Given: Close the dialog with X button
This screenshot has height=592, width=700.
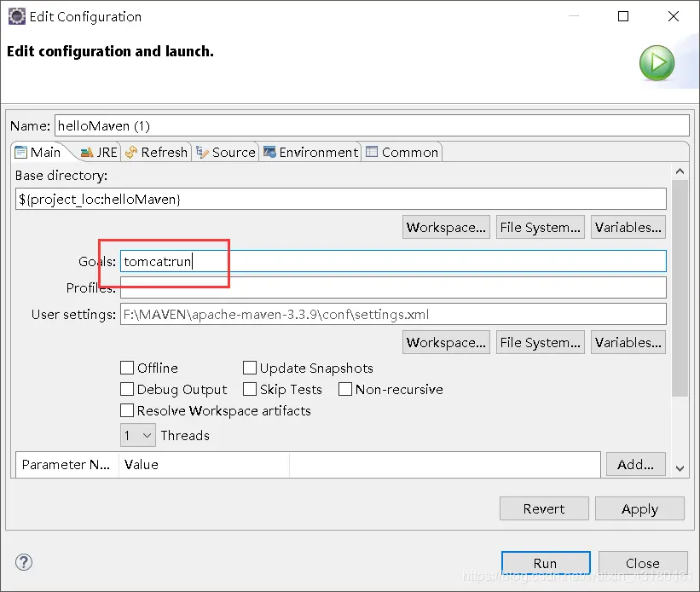Looking at the screenshot, I should click(x=674, y=16).
